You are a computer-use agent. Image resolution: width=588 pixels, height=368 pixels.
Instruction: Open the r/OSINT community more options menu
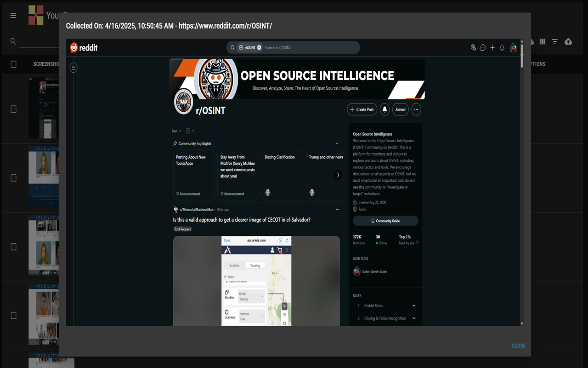pyautogui.click(x=416, y=109)
